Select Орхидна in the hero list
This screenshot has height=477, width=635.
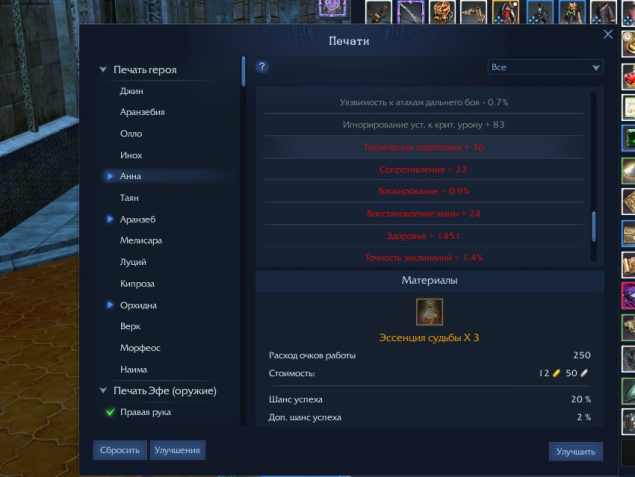click(138, 305)
